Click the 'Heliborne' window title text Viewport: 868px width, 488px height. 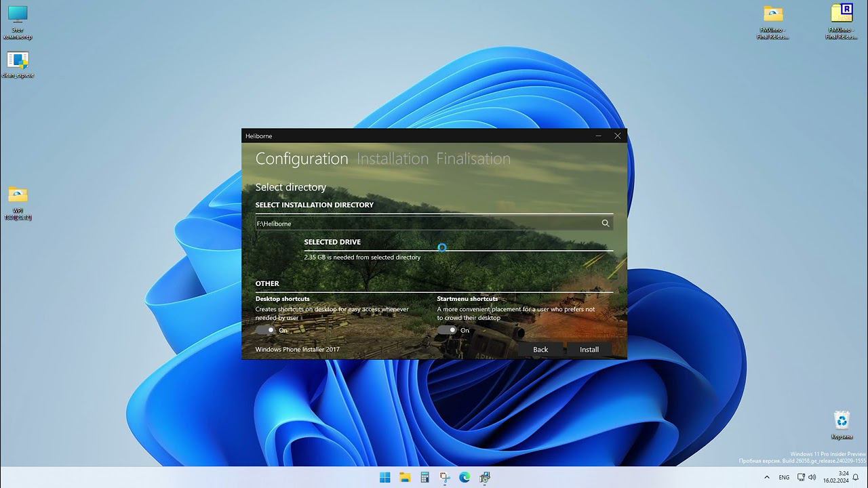click(259, 136)
